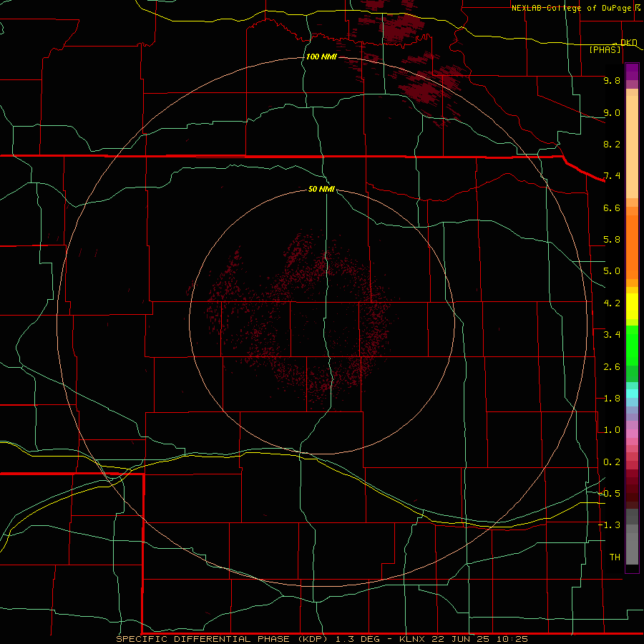Click the -1.3 legend value

(609, 525)
